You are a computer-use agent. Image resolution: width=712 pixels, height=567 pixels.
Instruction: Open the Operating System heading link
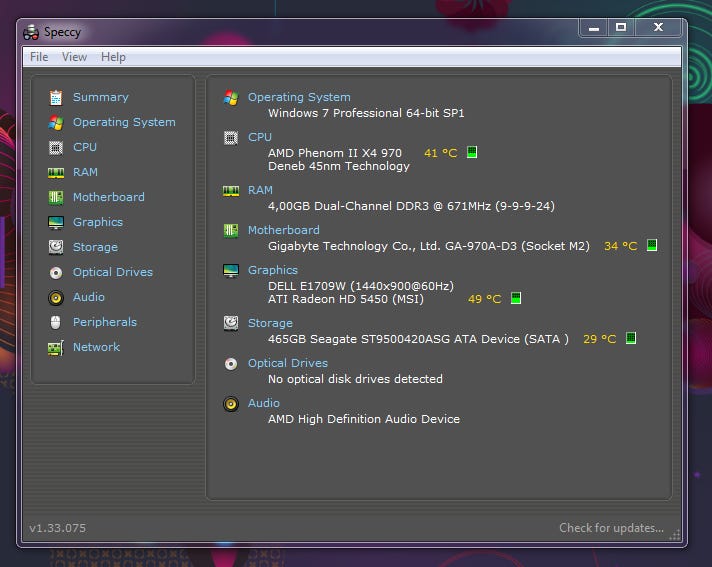point(299,97)
